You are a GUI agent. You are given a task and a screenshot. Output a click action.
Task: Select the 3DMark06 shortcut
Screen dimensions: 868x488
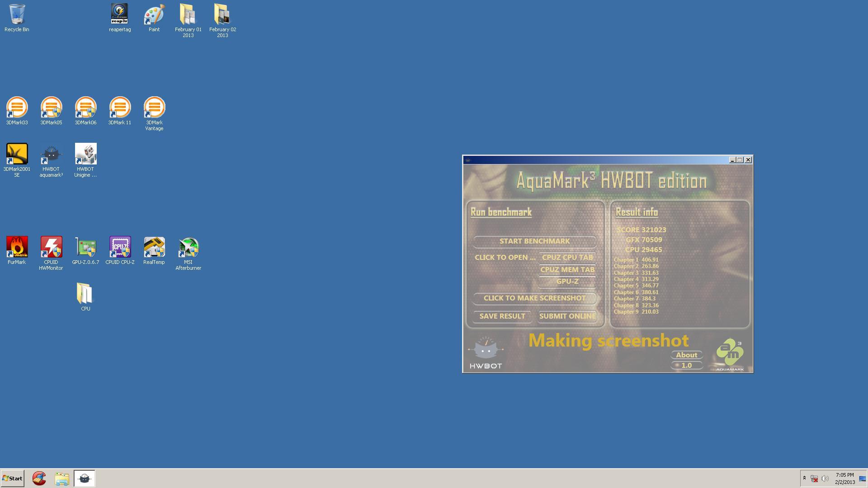point(85,111)
